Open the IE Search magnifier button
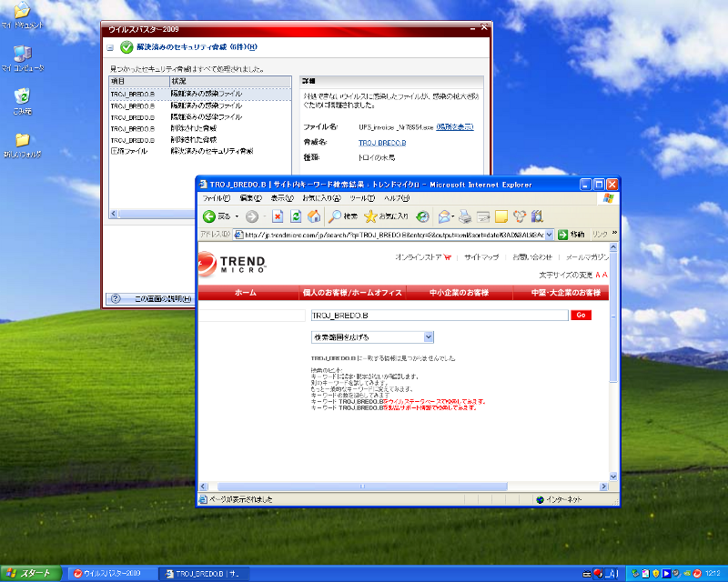The image size is (728, 582). coord(343,216)
